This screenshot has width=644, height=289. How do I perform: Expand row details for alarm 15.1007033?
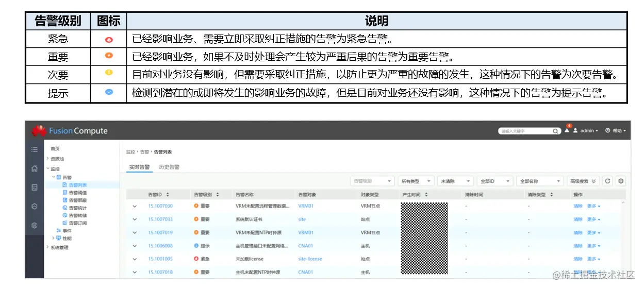[135, 219]
